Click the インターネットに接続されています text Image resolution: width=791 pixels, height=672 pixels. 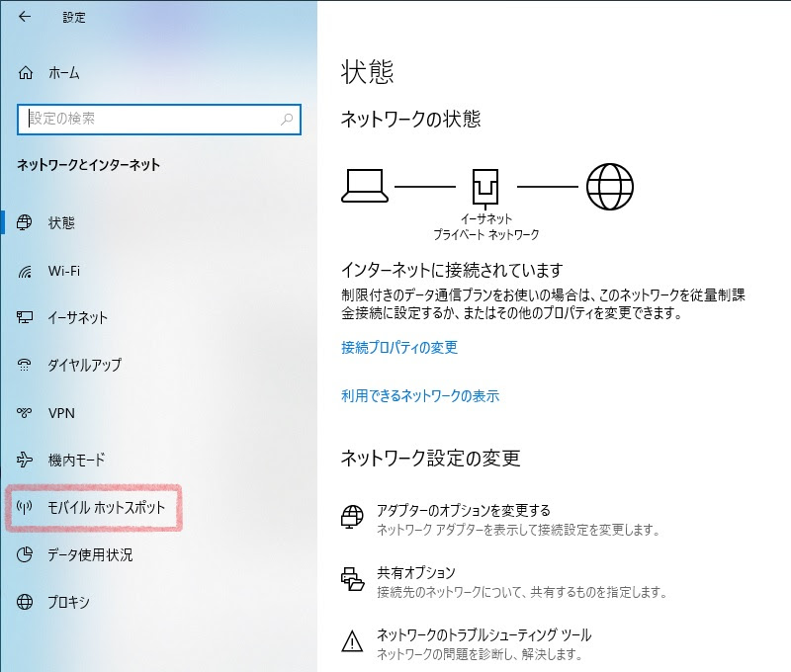click(452, 270)
